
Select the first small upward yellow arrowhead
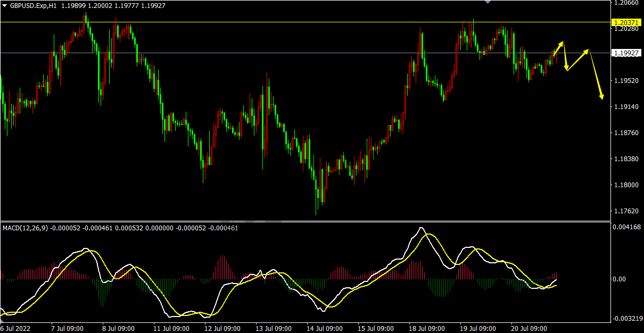click(562, 43)
